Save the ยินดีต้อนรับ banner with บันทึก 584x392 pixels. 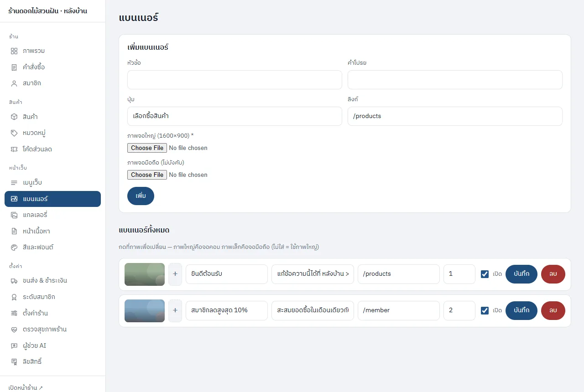tap(521, 274)
